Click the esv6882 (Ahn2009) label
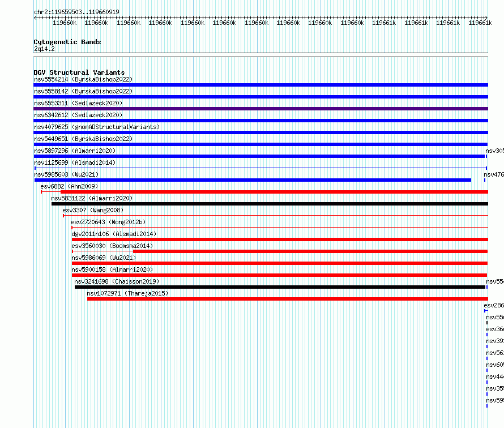Screen dimensions: 504x428 [x=69, y=186]
